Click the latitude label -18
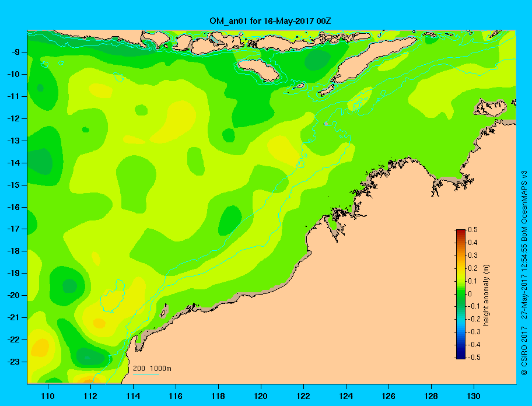This screenshot has width=532, height=406. (x=13, y=251)
